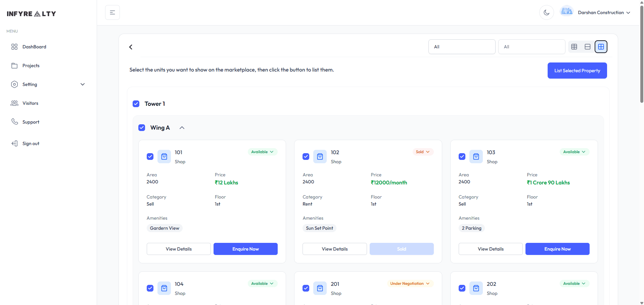View Details for unit 101

(x=179, y=249)
